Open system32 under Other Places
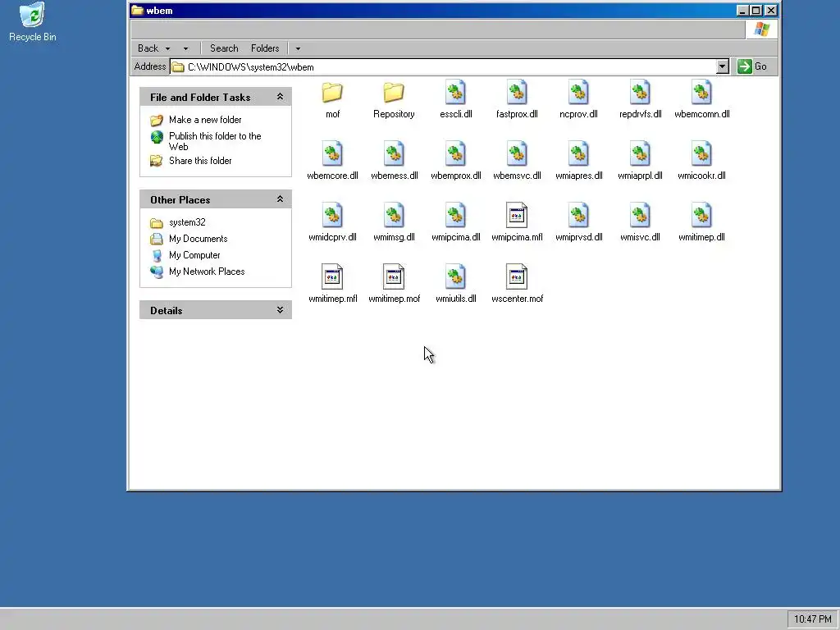840x630 pixels. 187,222
